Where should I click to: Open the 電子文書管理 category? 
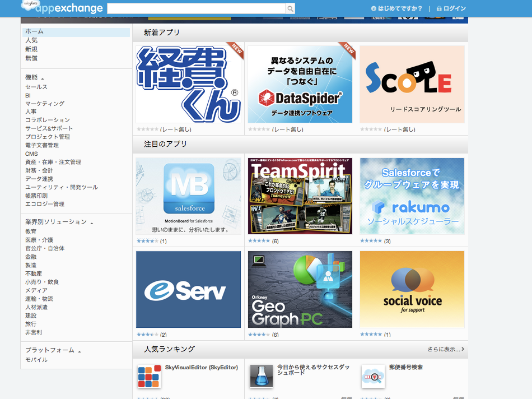pos(42,145)
